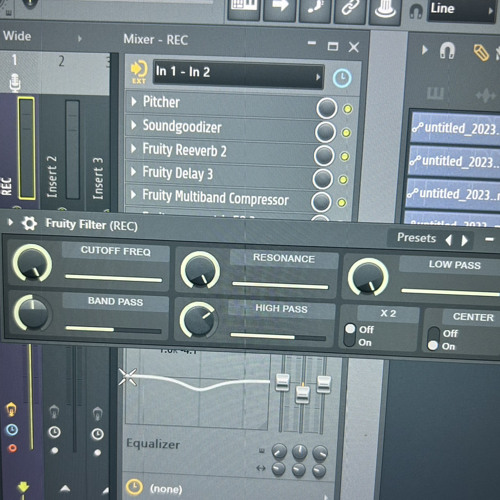Click the yellow clock icon beside (none)

click(x=134, y=487)
